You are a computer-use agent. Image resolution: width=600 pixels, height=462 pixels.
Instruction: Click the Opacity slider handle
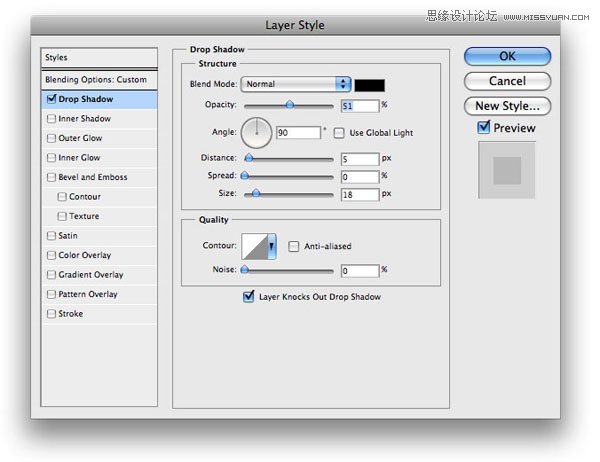(290, 104)
